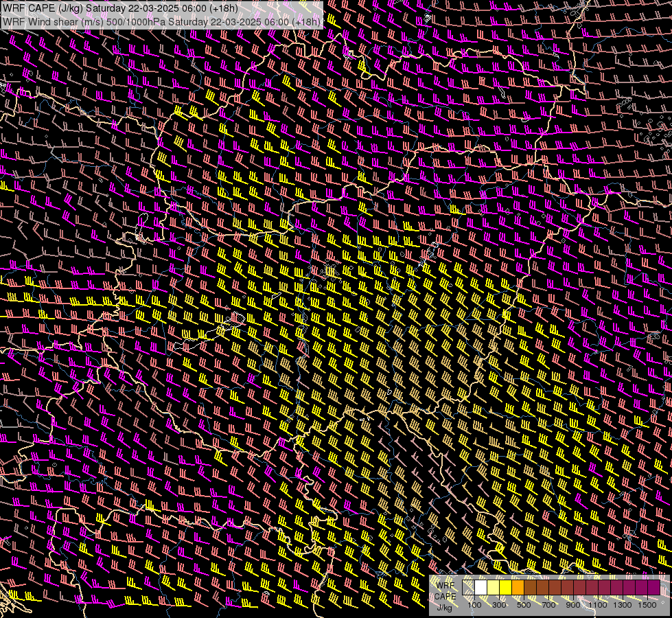
Task: Click the legend word WRF
Action: coord(445,586)
